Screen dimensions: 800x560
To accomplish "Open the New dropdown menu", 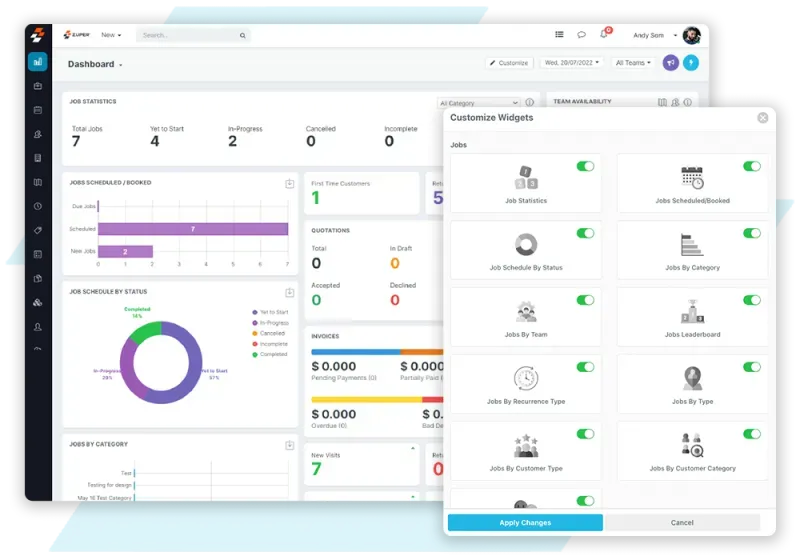I will click(111, 35).
